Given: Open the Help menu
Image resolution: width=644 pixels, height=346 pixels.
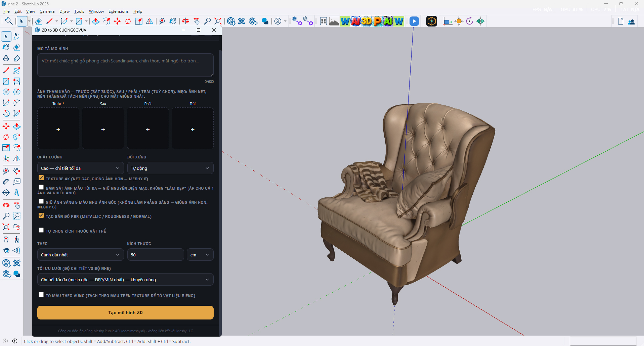Looking at the screenshot, I should (x=138, y=11).
